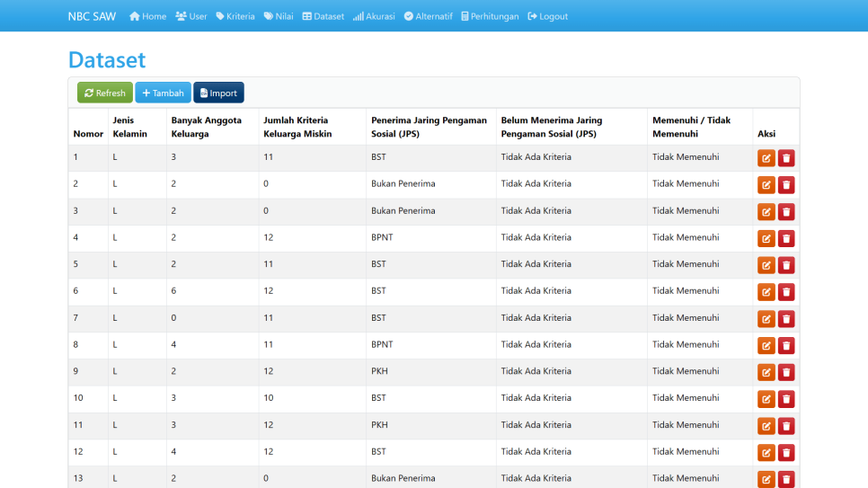Click the edit icon for row 1
The image size is (868, 488).
tap(766, 158)
